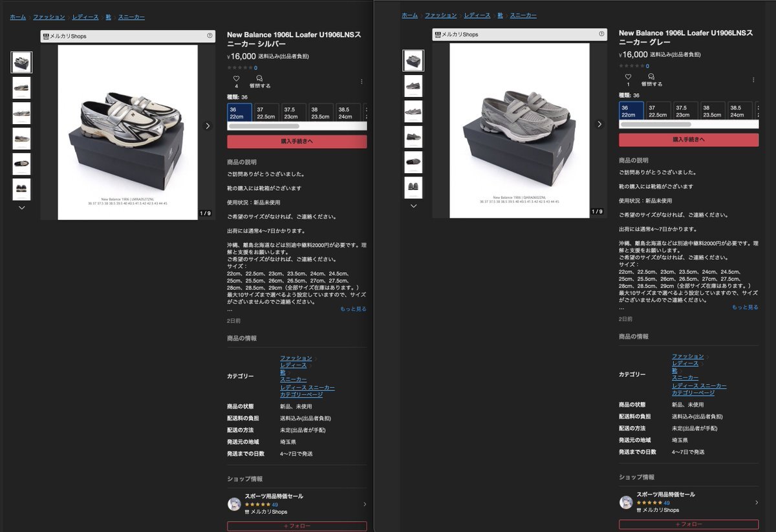Expand description with もっと見る in silver listing
Viewport: 776px width, 532px height.
click(353, 309)
